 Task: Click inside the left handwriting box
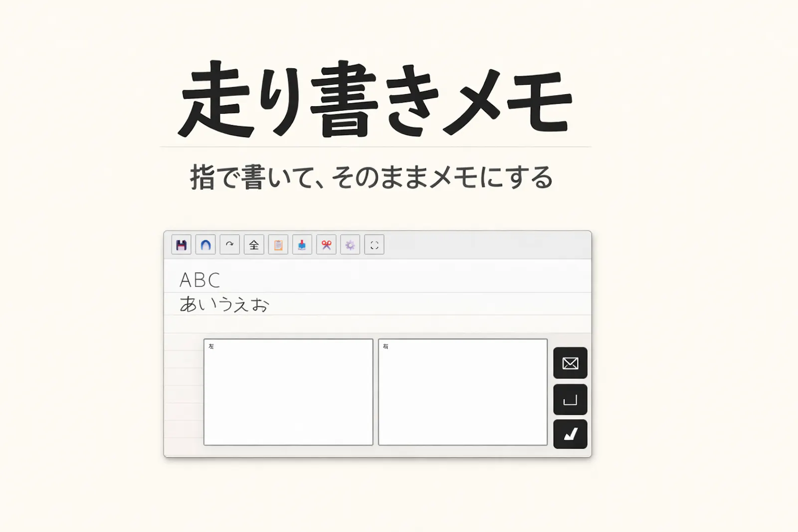(x=288, y=392)
